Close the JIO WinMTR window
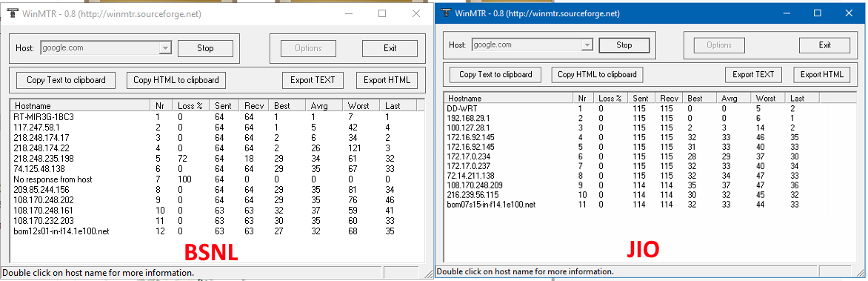Image resolution: width=868 pixels, height=281 pixels. click(x=849, y=13)
